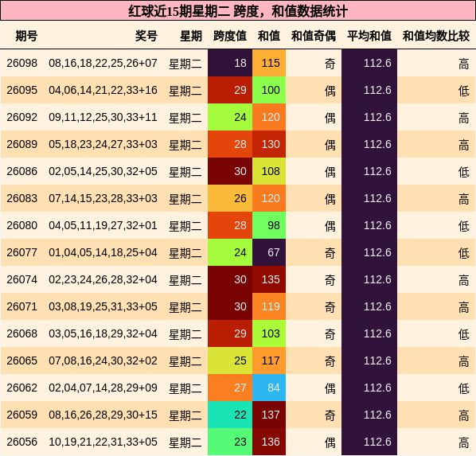The image size is (476, 456).
Task: Click the 星期 column header
Action: [x=191, y=36]
